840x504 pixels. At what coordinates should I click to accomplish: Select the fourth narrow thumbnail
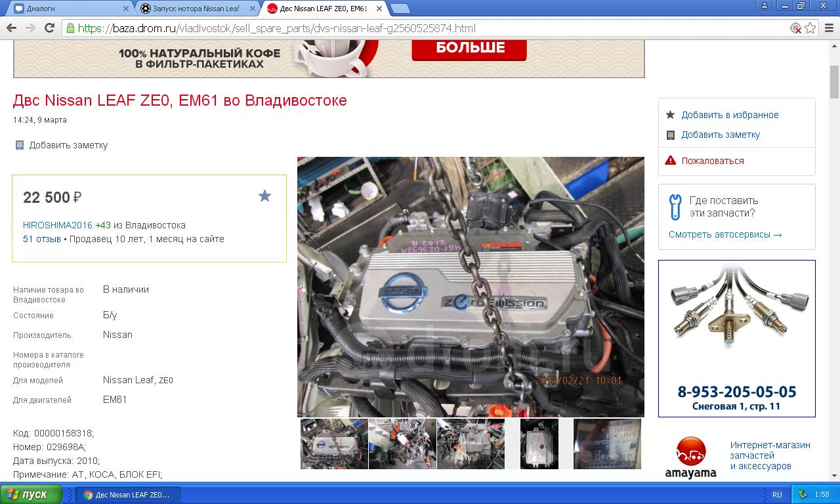tap(539, 444)
